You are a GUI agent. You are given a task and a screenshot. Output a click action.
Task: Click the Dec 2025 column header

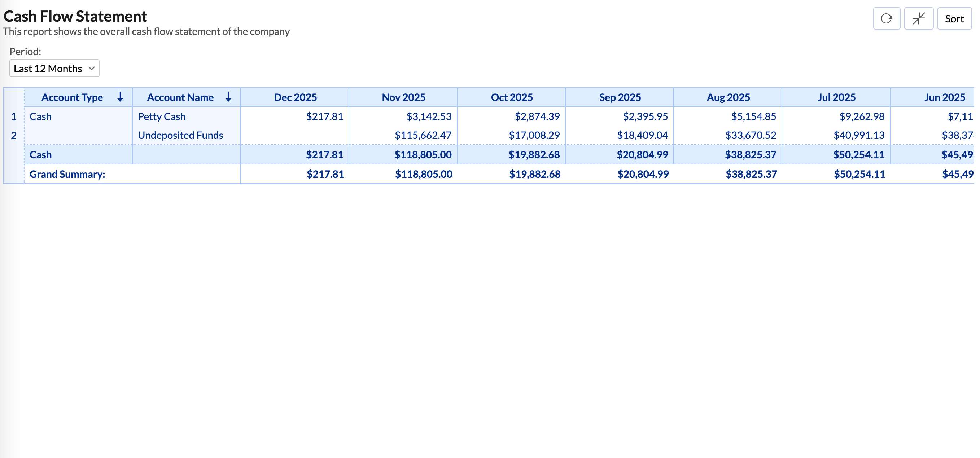pyautogui.click(x=295, y=97)
